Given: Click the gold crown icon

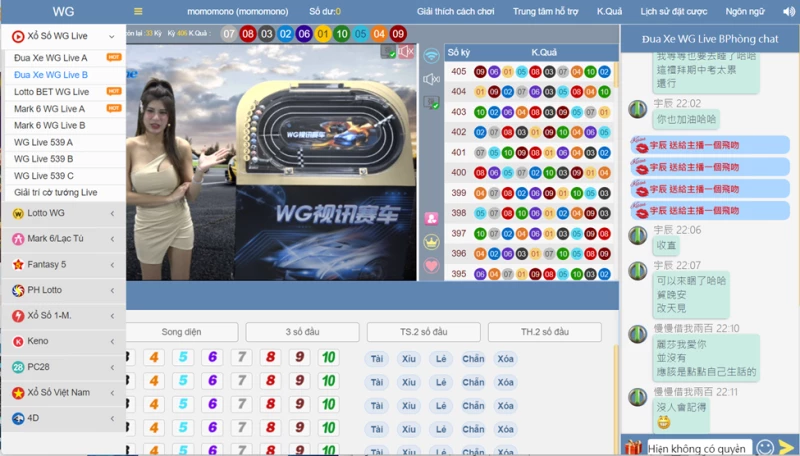Looking at the screenshot, I should pyautogui.click(x=432, y=242).
